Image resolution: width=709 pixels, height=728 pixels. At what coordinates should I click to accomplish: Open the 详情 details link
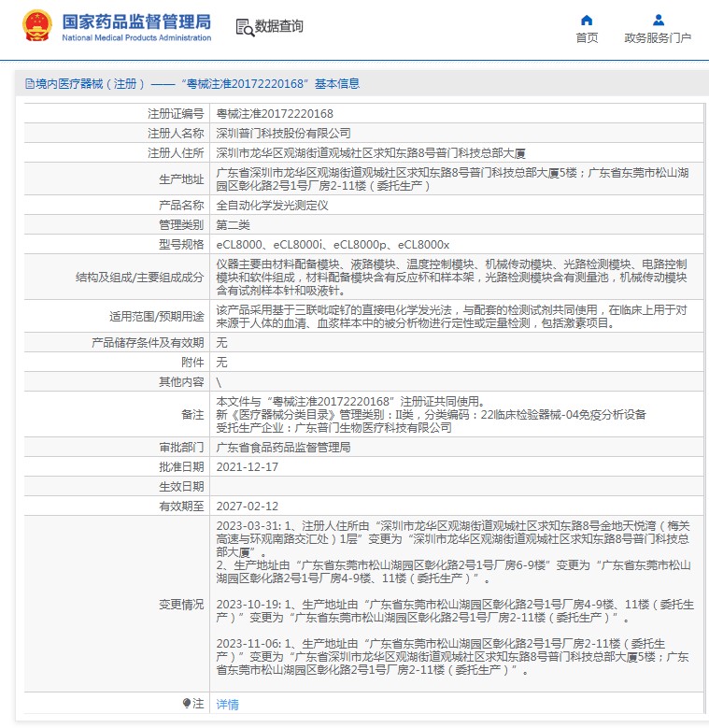227,705
